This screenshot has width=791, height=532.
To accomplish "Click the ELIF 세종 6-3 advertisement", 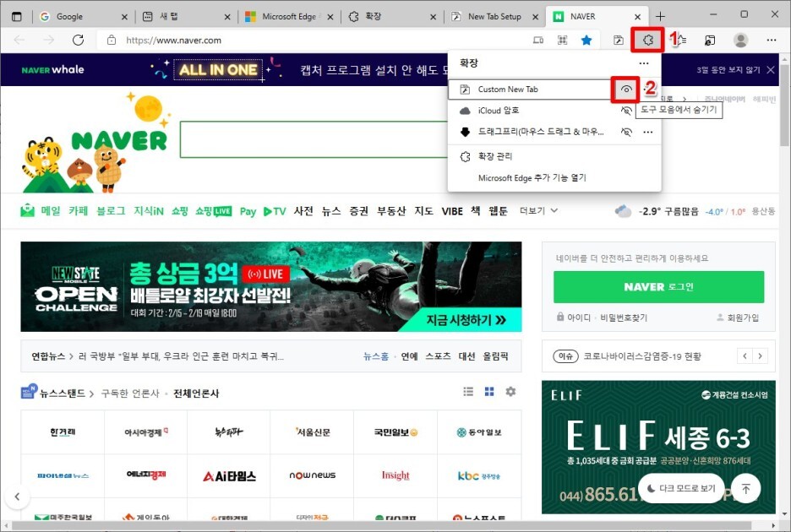I will coord(658,447).
